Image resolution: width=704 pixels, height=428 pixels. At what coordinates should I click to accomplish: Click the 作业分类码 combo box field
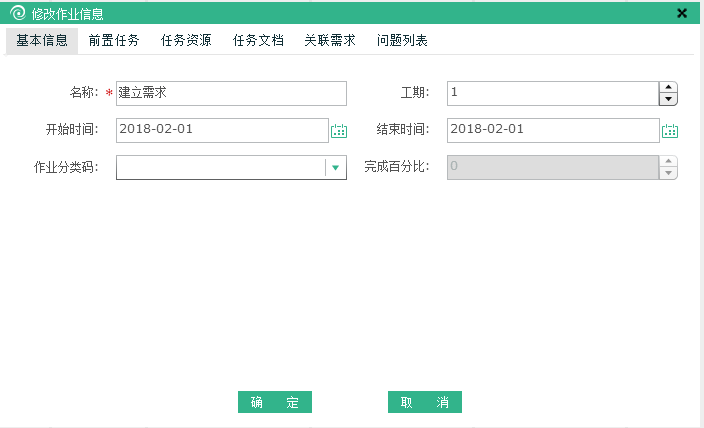coord(221,168)
